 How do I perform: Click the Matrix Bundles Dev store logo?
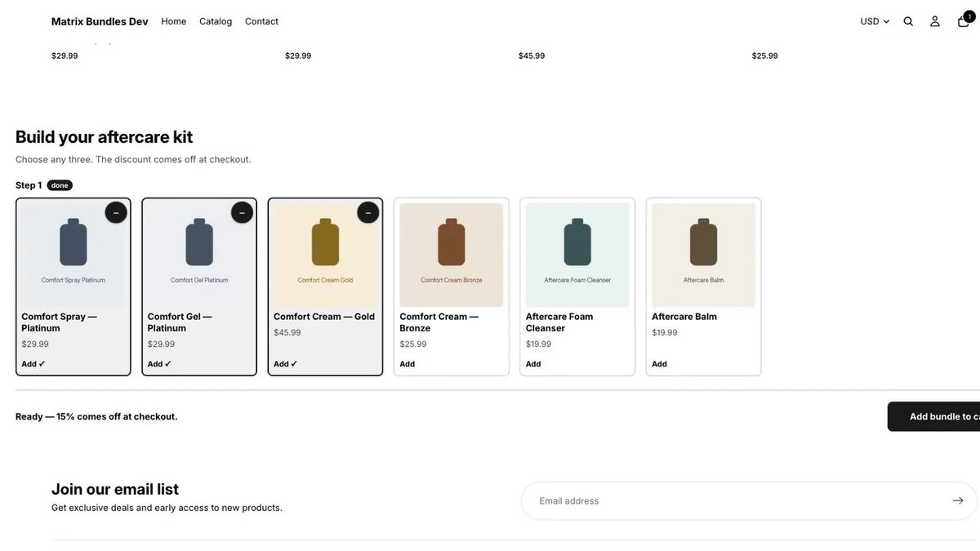tap(100, 21)
